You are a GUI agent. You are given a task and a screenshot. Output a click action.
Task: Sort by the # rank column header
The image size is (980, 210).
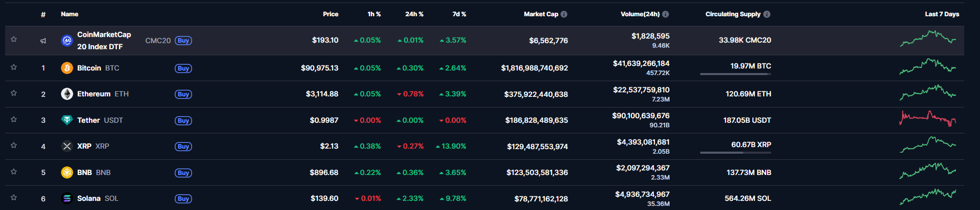point(43,15)
